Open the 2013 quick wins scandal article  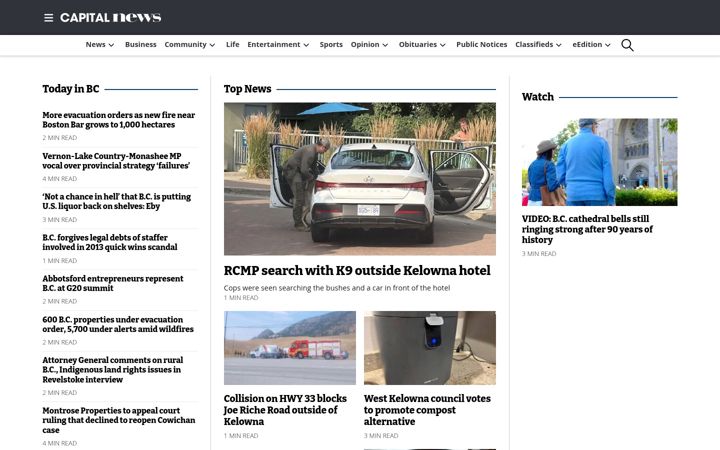110,242
